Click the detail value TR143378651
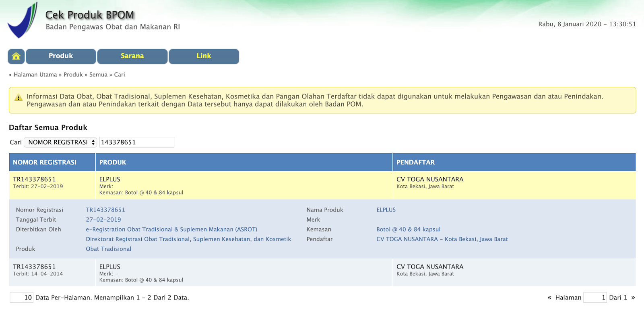This screenshot has width=644, height=310. (105, 210)
